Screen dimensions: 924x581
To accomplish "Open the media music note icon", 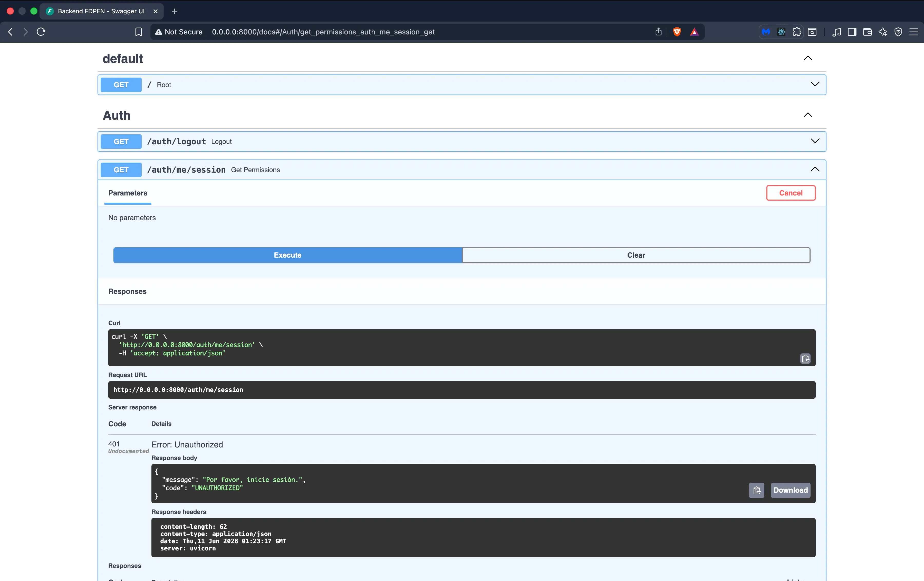I will pyautogui.click(x=837, y=32).
